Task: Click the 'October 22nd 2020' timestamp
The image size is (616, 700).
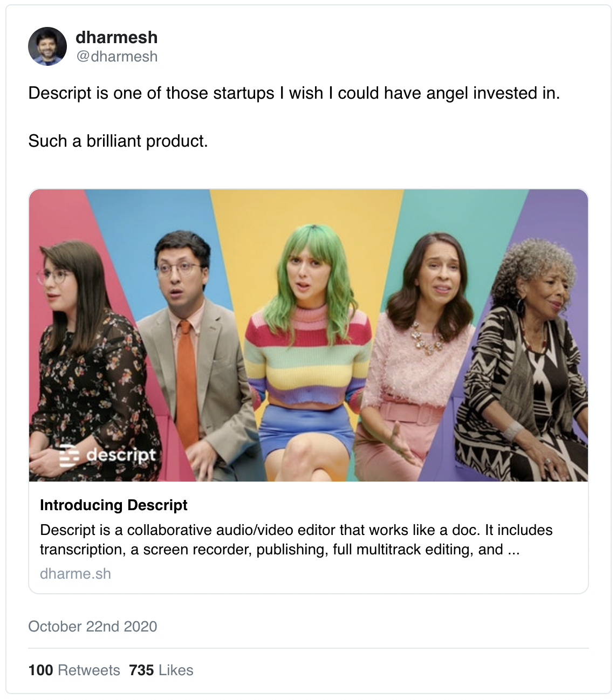Action: pyautogui.click(x=92, y=627)
